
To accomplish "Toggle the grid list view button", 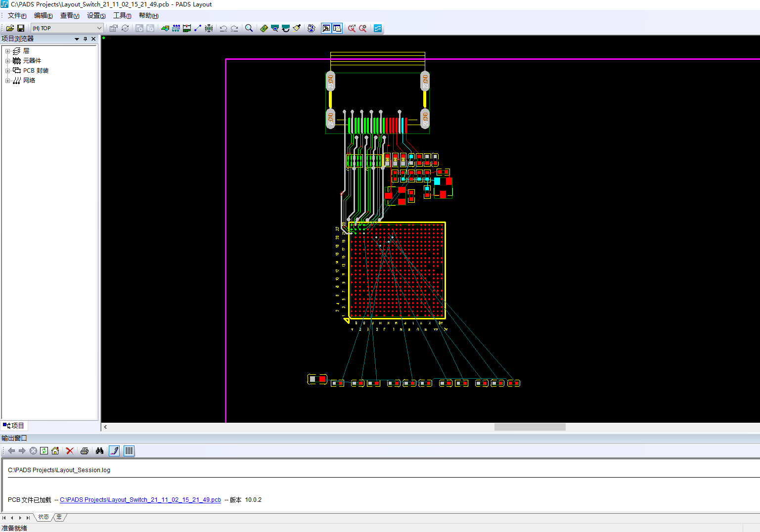I will (129, 451).
